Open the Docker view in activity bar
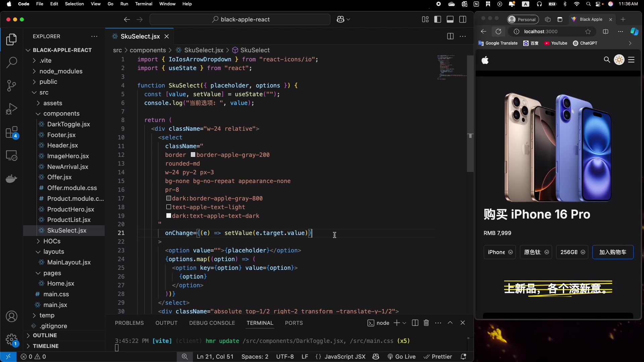 pos(11,179)
